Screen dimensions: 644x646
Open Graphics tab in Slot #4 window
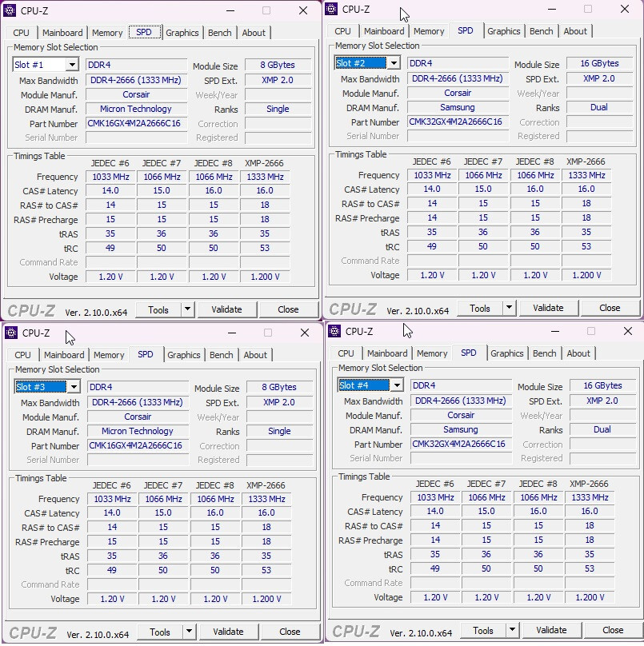[506, 353]
